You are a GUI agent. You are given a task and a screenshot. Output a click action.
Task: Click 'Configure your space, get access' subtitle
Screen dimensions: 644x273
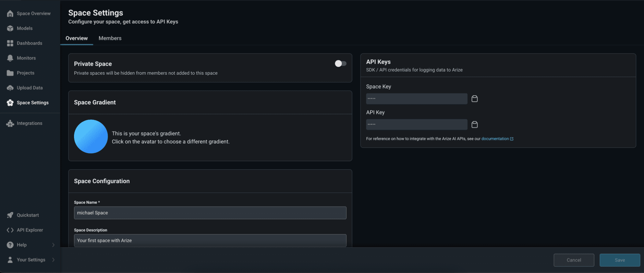tap(123, 22)
